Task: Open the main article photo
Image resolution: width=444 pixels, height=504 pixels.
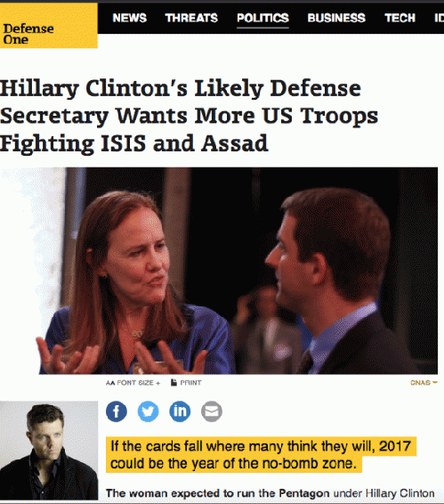Action: (219, 271)
